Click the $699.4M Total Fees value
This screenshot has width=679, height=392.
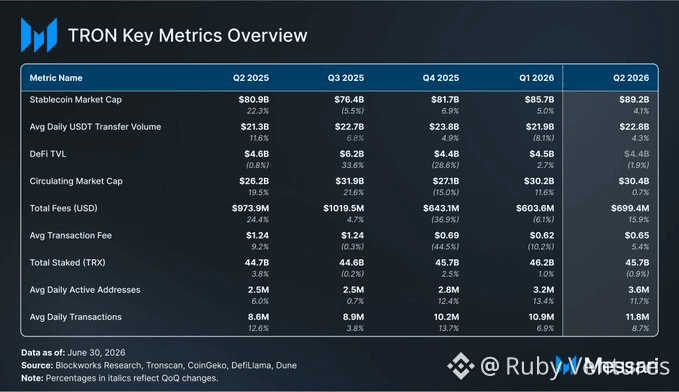630,208
